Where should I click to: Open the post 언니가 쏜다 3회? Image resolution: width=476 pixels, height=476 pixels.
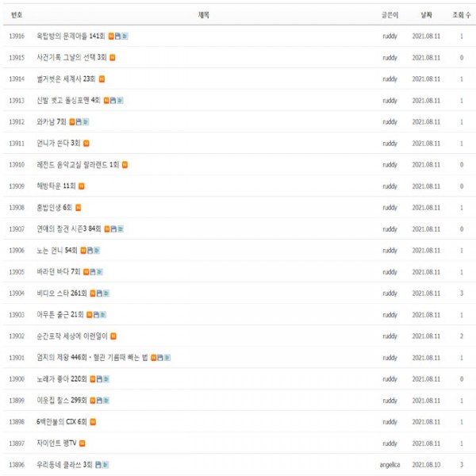pyautogui.click(x=59, y=143)
